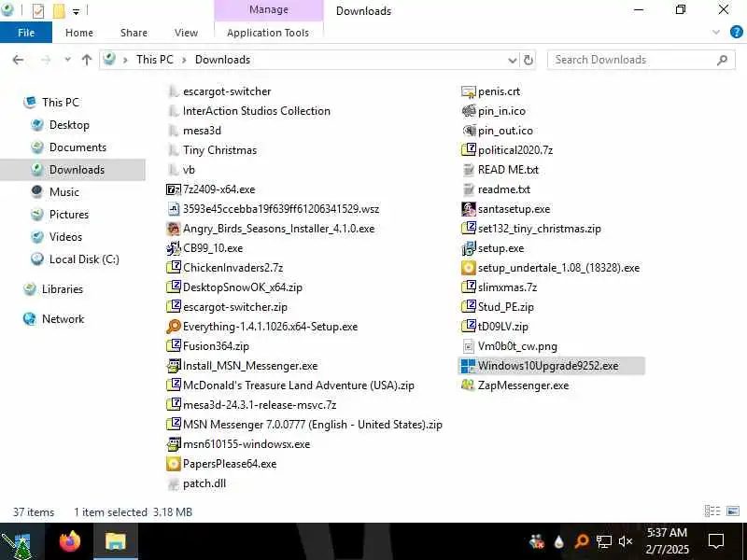This screenshot has height=560, width=747.
Task: Click the Forward navigation arrow
Action: tap(46, 60)
